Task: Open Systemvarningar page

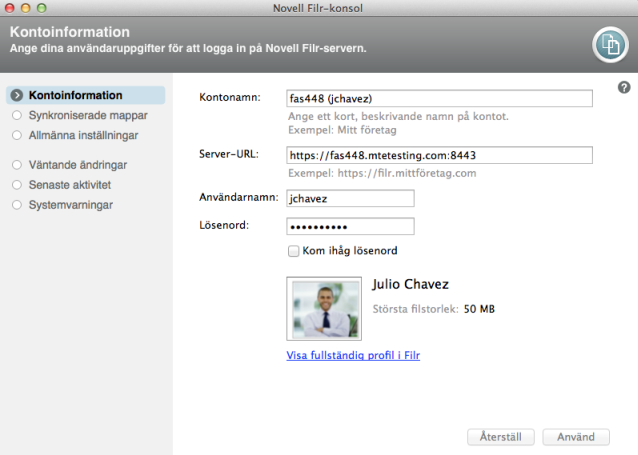Action: pos(71,205)
